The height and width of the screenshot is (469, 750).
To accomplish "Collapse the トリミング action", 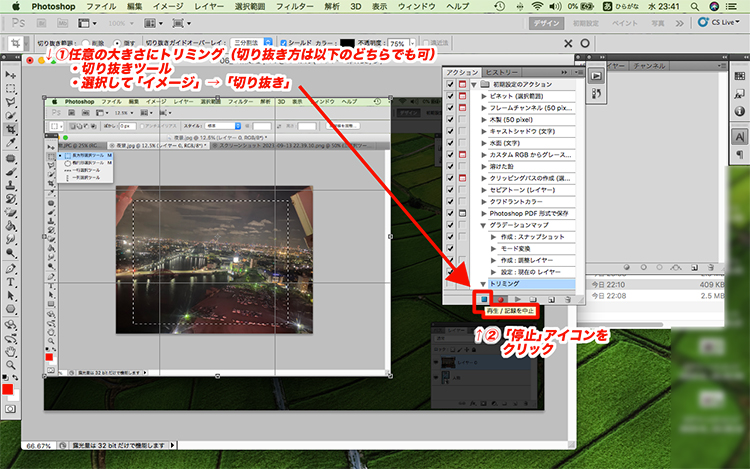I will tap(483, 284).
